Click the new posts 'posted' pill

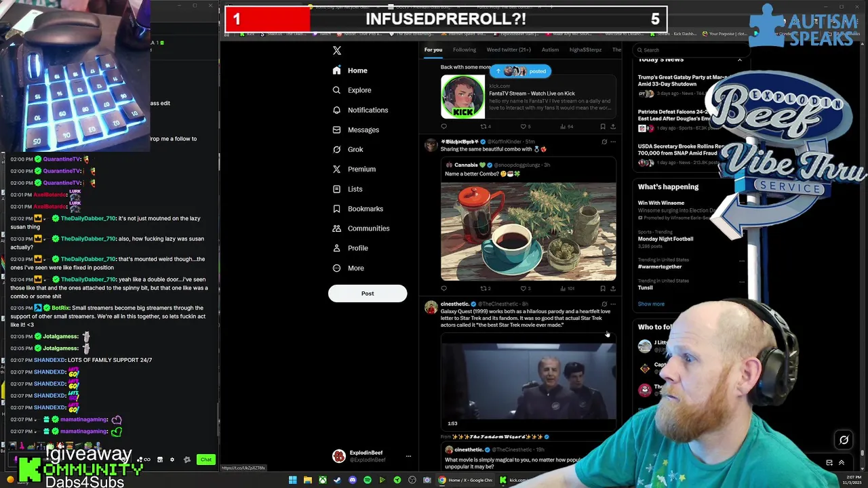point(521,71)
